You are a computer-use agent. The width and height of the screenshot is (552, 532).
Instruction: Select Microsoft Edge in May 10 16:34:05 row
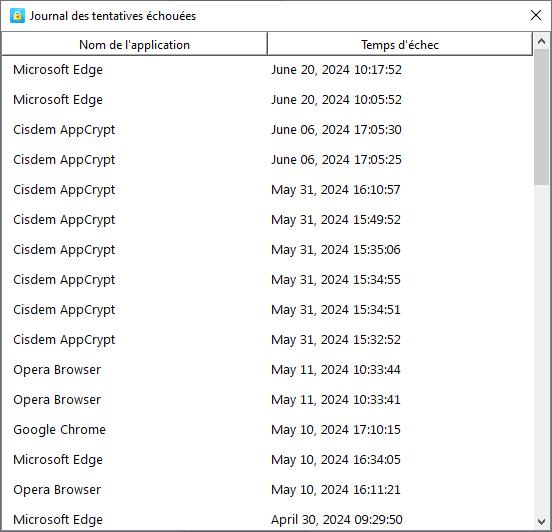point(58,459)
